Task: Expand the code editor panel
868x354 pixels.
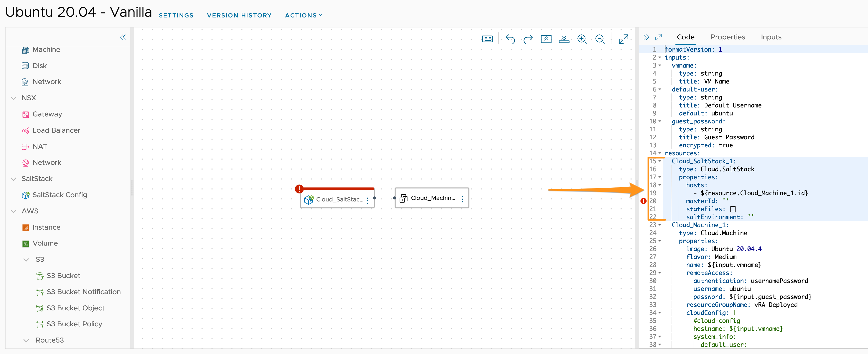Action: click(658, 37)
